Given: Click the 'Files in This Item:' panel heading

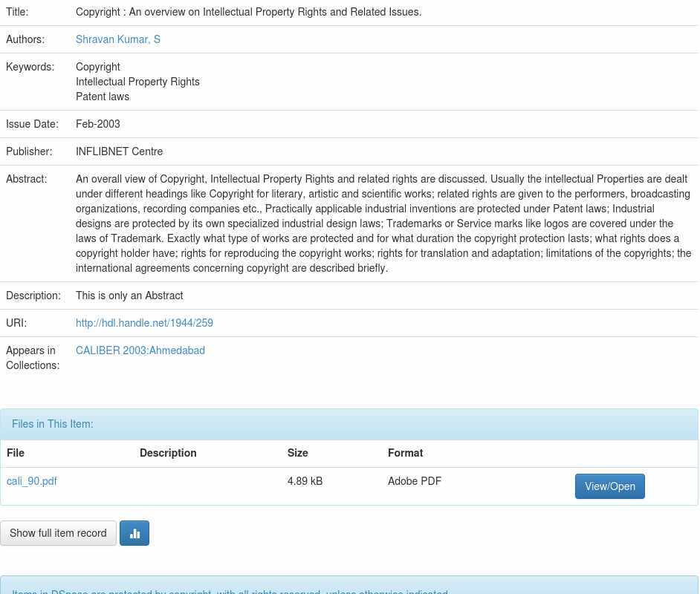Looking at the screenshot, I should [x=53, y=424].
